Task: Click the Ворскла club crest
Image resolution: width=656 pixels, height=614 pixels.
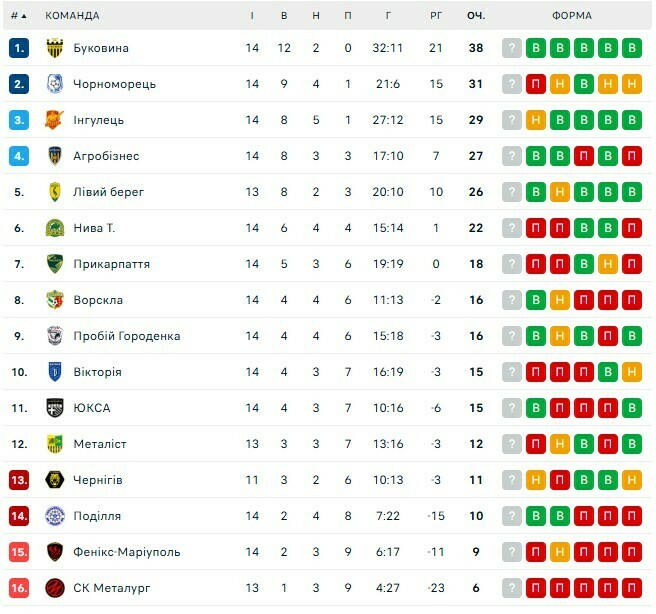Action: [55, 300]
